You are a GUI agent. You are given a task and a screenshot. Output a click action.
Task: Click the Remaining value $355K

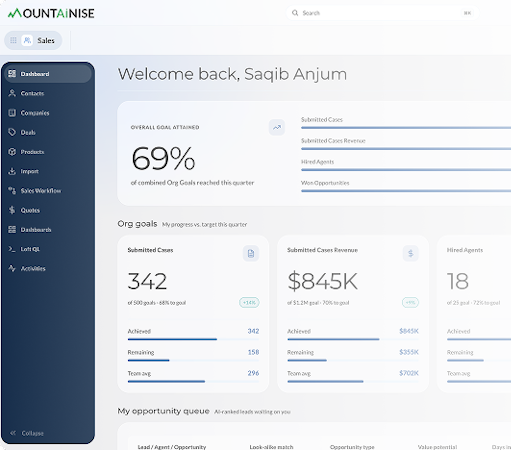pyautogui.click(x=409, y=352)
